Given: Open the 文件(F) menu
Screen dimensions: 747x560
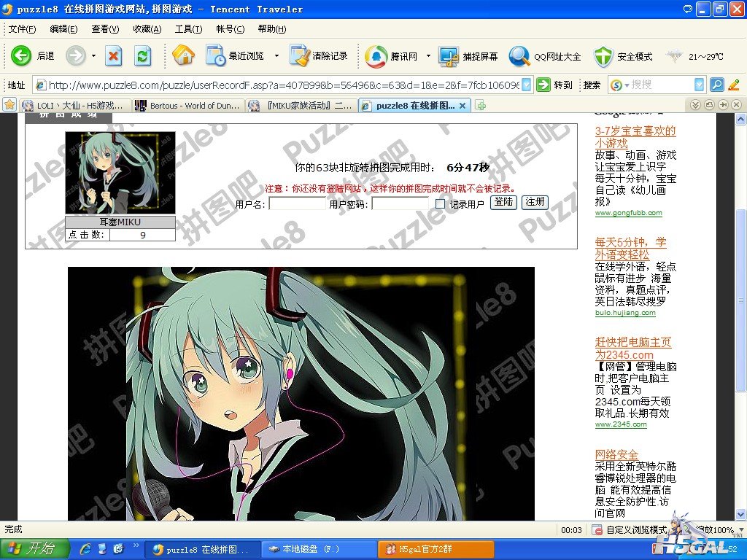Looking at the screenshot, I should pyautogui.click(x=22, y=29).
